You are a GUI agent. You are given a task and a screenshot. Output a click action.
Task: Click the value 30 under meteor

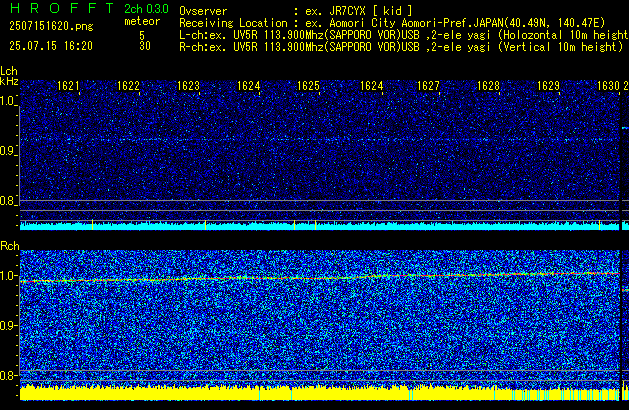point(145,46)
